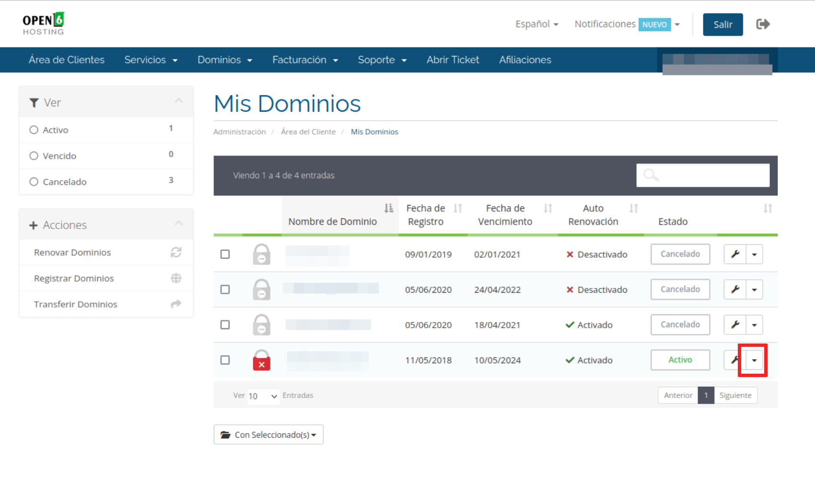
Task: Open Área de Clientes menu item
Action: tap(67, 60)
